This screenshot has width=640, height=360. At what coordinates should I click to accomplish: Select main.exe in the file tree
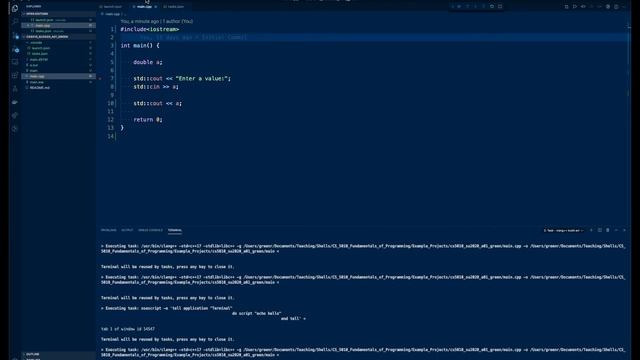(58, 82)
